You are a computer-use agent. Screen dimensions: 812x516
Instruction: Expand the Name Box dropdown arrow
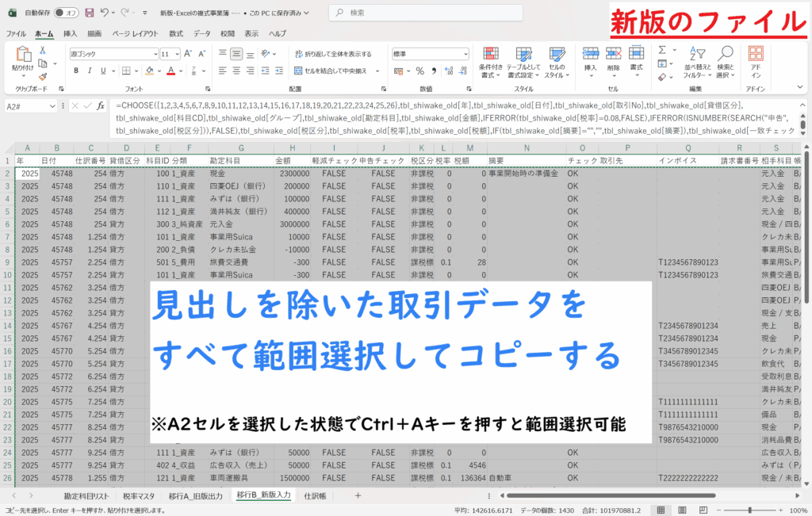click(x=52, y=105)
